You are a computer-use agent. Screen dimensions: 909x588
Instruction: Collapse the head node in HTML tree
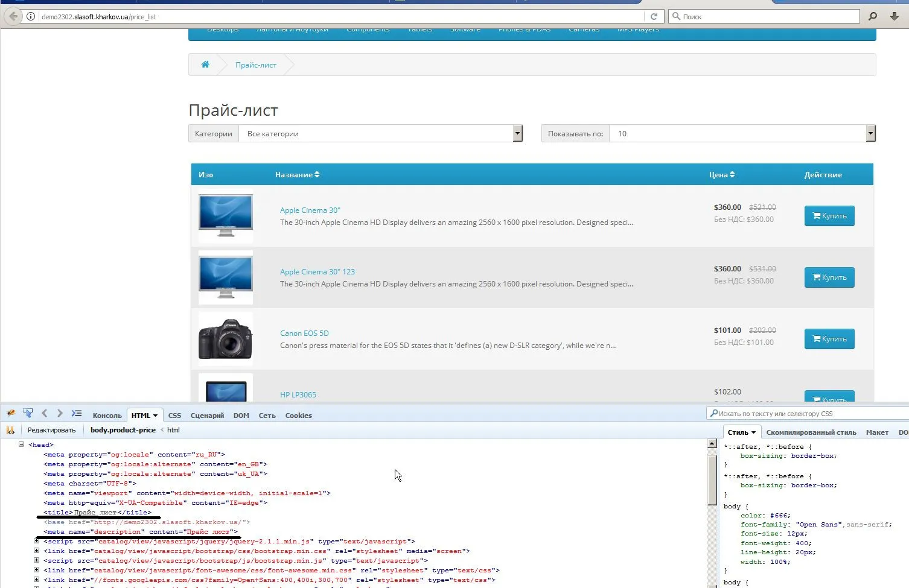click(21, 444)
